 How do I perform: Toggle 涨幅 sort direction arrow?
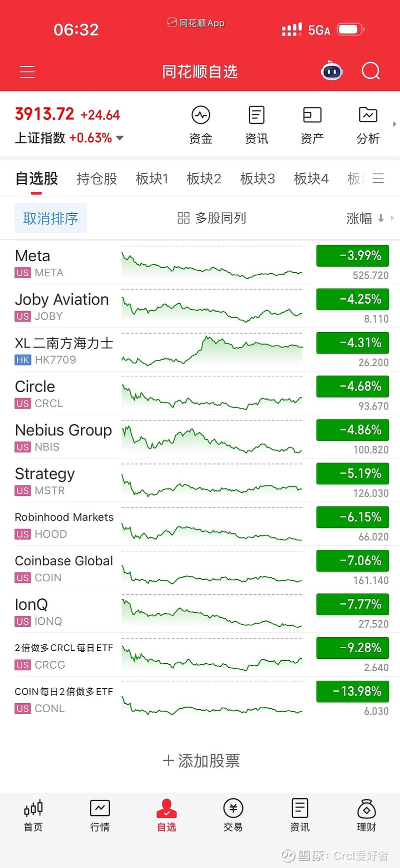(x=380, y=218)
